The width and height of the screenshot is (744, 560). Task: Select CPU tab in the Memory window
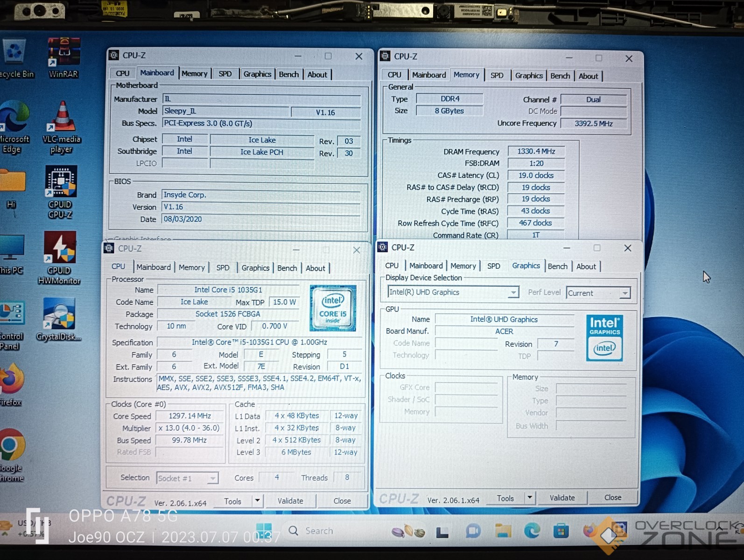click(394, 75)
